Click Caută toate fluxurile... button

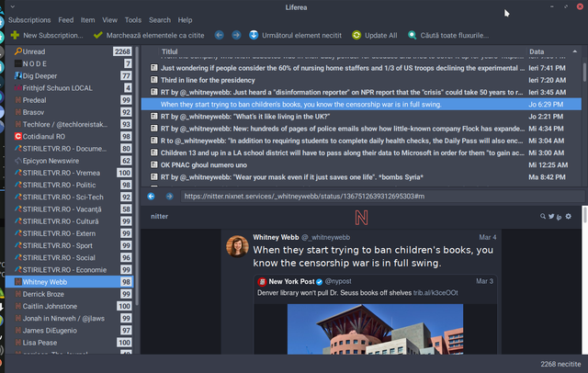tap(455, 35)
